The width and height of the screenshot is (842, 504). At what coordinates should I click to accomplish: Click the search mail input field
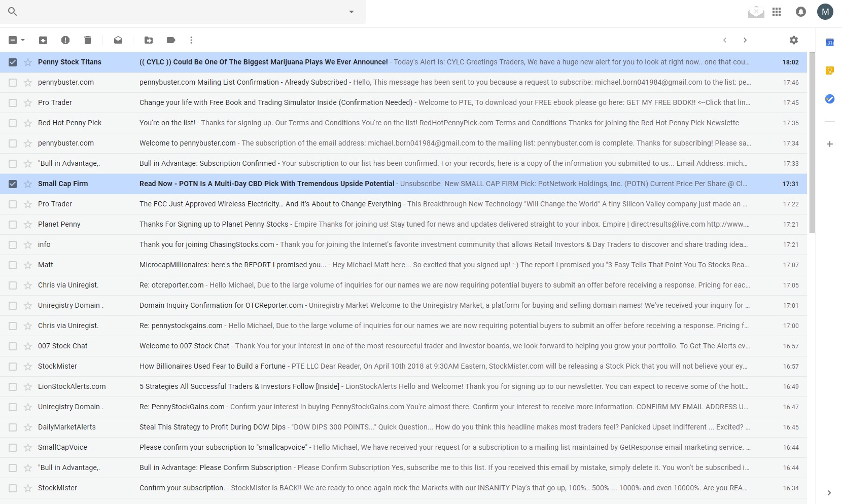coord(183,11)
